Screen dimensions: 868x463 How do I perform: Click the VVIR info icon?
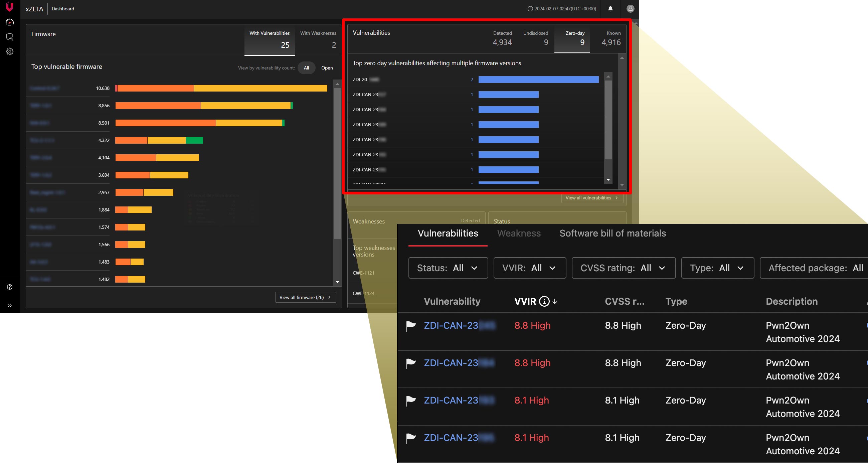[544, 301]
